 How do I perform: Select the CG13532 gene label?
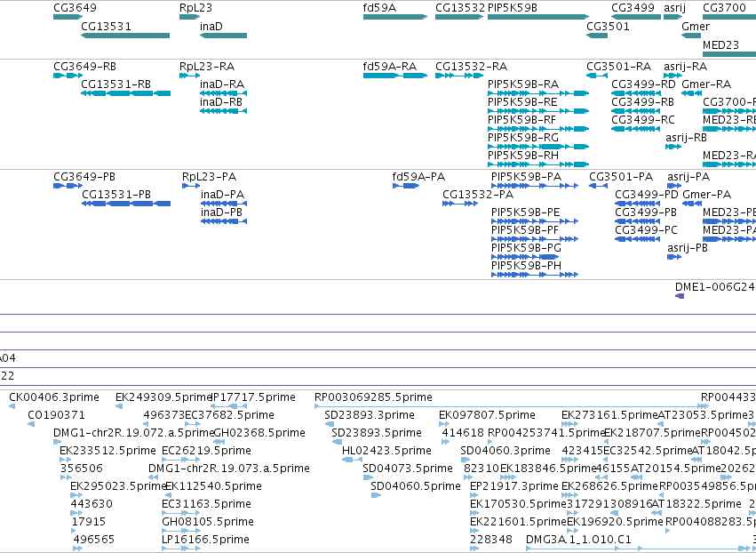click(460, 8)
